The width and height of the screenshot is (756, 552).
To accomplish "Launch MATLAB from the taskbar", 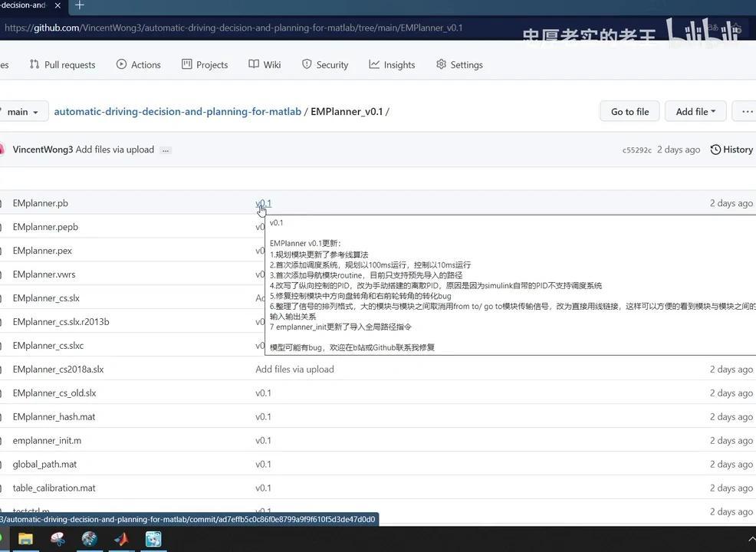I will pyautogui.click(x=120, y=539).
